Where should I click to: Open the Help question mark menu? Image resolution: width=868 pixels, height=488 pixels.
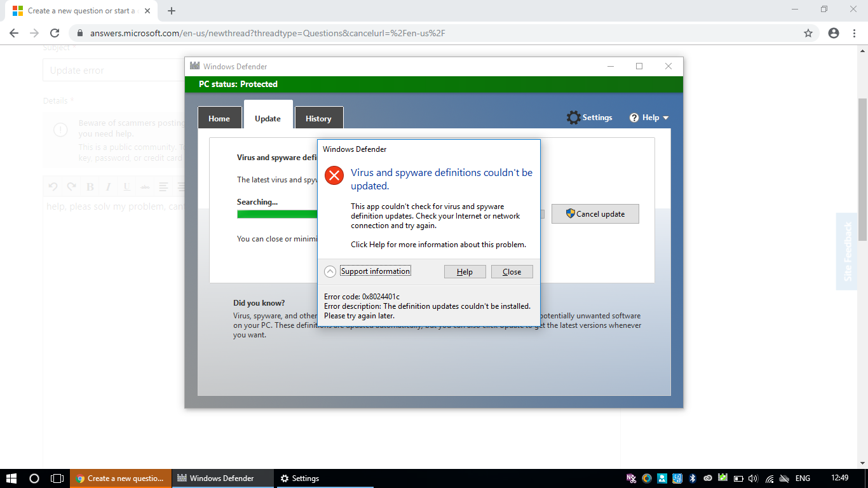pos(649,118)
